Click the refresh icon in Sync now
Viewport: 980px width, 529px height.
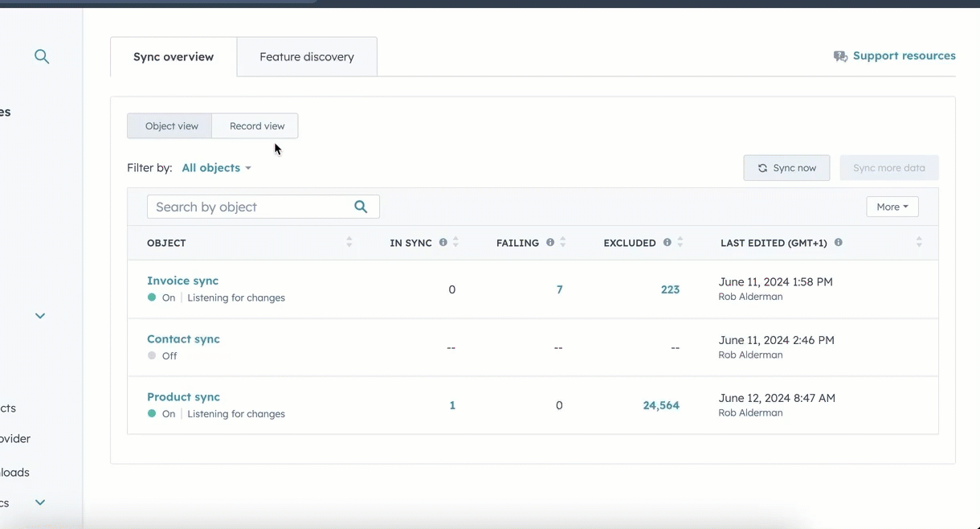[x=762, y=168]
